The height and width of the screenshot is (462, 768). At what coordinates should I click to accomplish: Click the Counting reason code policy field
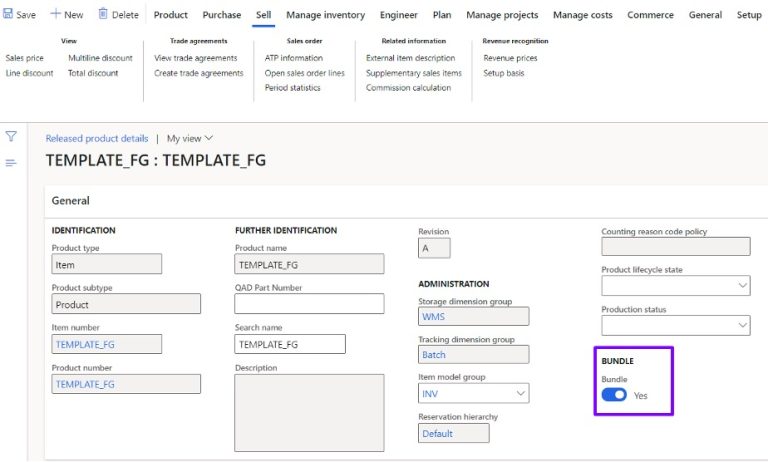(x=675, y=246)
